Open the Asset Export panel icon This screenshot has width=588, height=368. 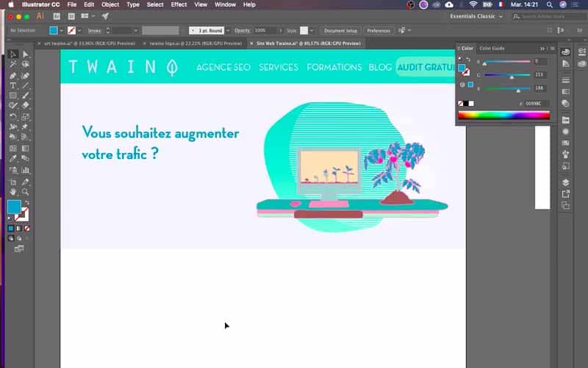(565, 194)
